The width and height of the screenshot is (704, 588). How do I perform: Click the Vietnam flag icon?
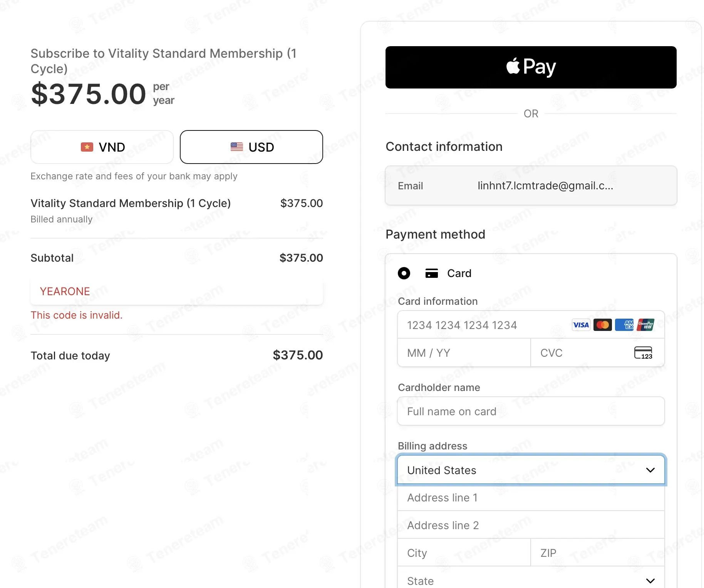tap(87, 147)
